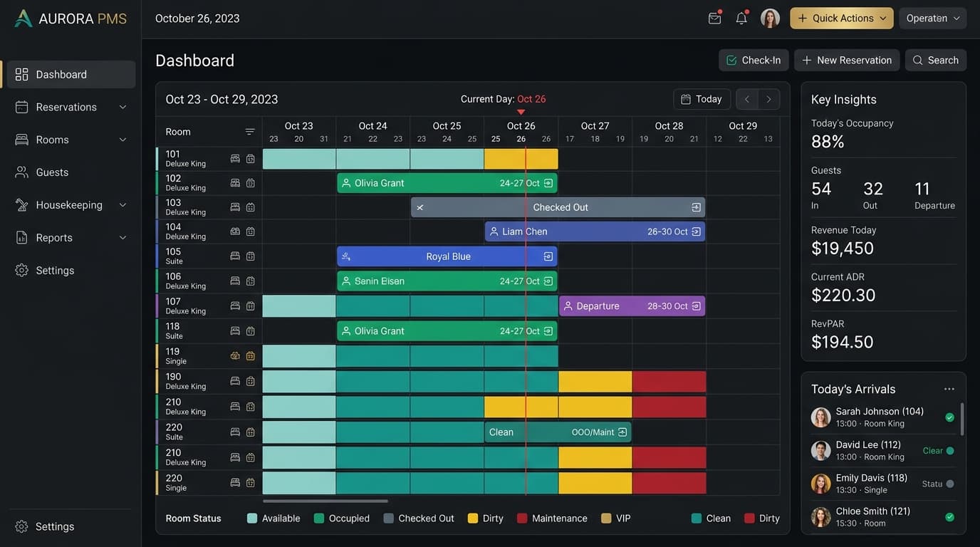Screen dimensions: 980x547
Task: Click the New Reservation button
Action: pyautogui.click(x=847, y=61)
